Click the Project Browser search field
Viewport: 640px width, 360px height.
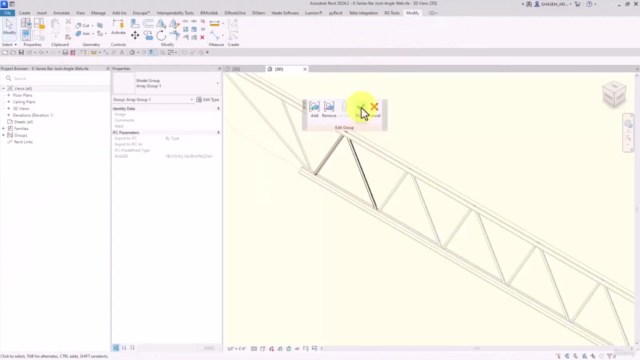(x=55, y=78)
